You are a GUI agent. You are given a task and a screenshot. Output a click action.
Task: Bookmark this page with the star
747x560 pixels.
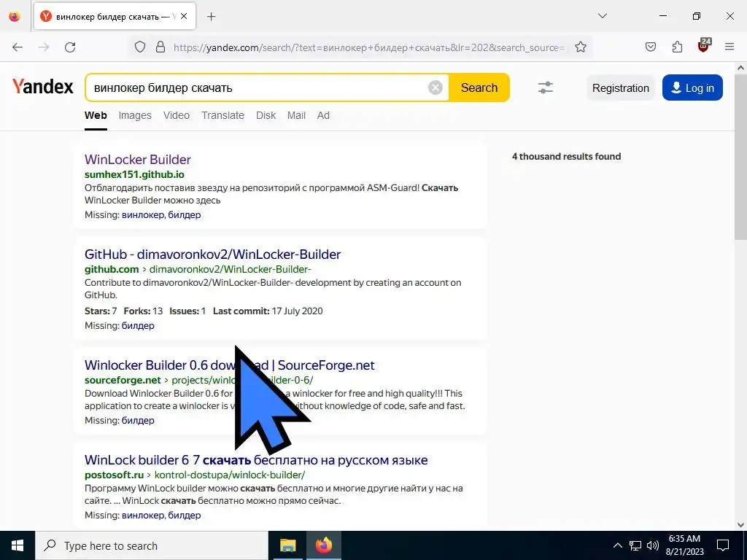(x=580, y=47)
